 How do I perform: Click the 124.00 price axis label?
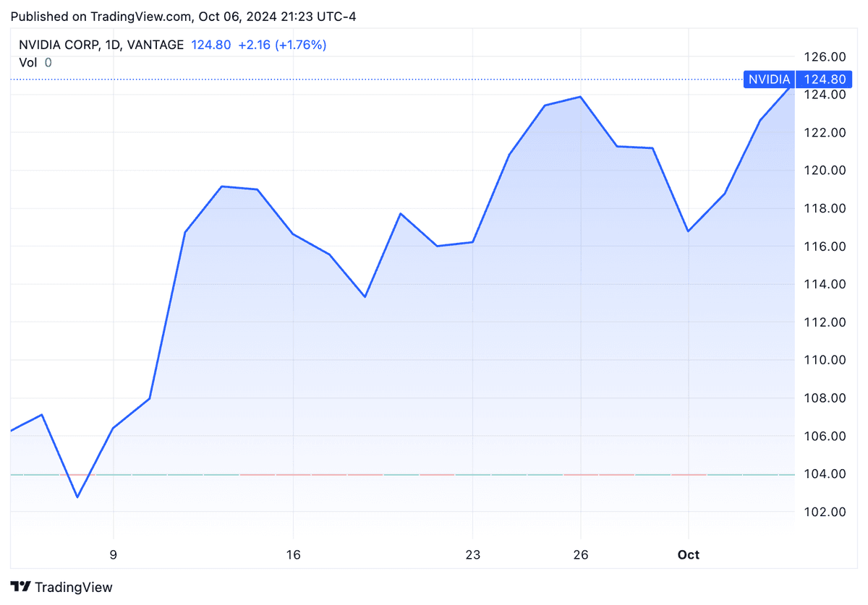[825, 95]
